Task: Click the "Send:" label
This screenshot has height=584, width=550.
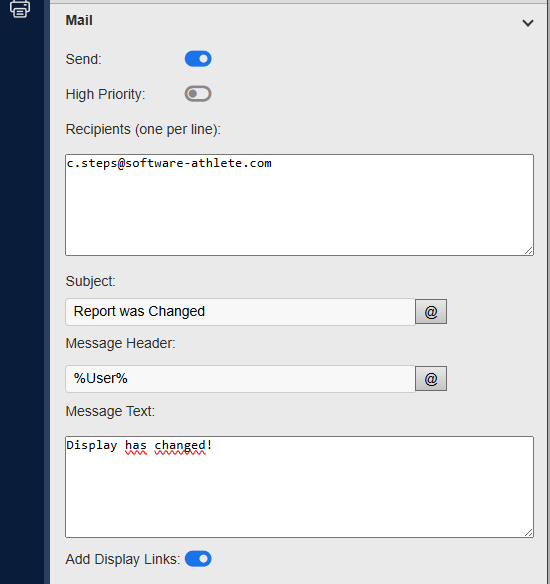Action: pyautogui.click(x=83, y=59)
